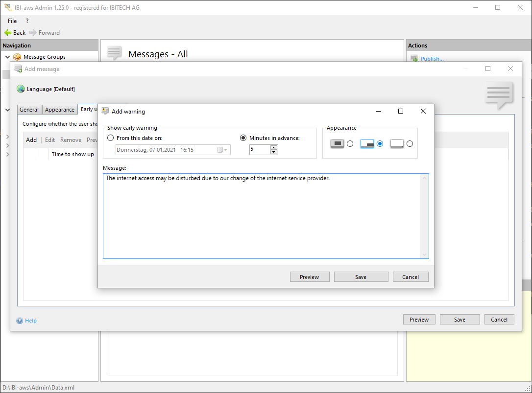Open the File menu
Screen dimensions: 532x393
coord(12,21)
